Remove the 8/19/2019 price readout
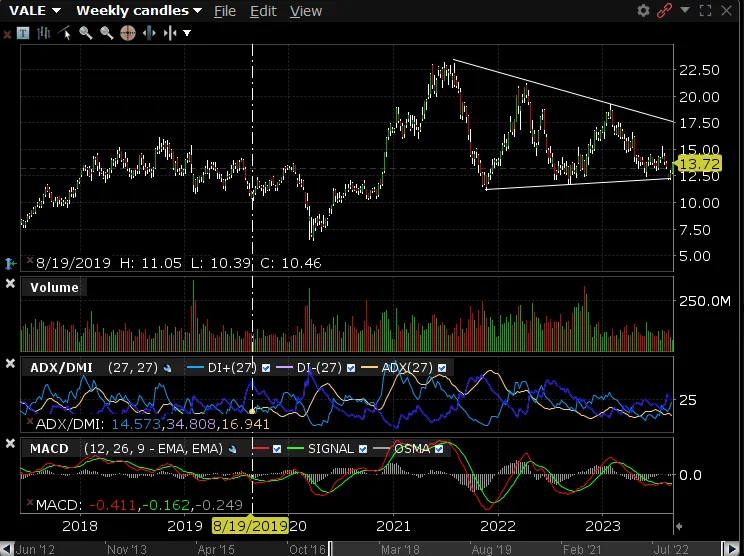Screen dimensions: 744x556 30,260
